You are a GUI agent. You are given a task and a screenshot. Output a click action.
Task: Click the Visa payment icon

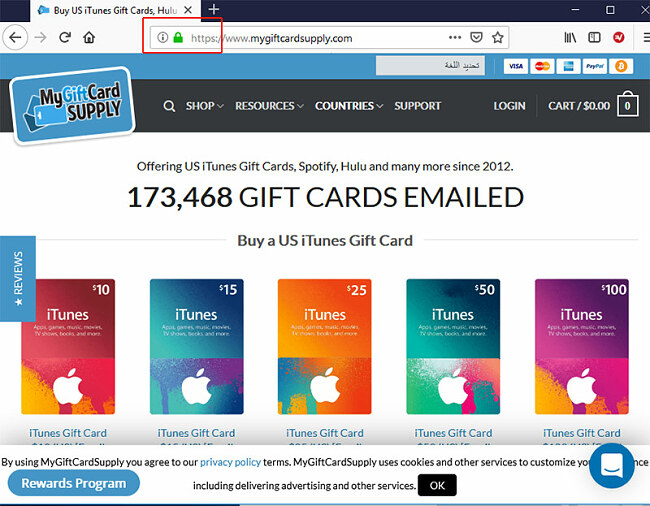pos(516,66)
